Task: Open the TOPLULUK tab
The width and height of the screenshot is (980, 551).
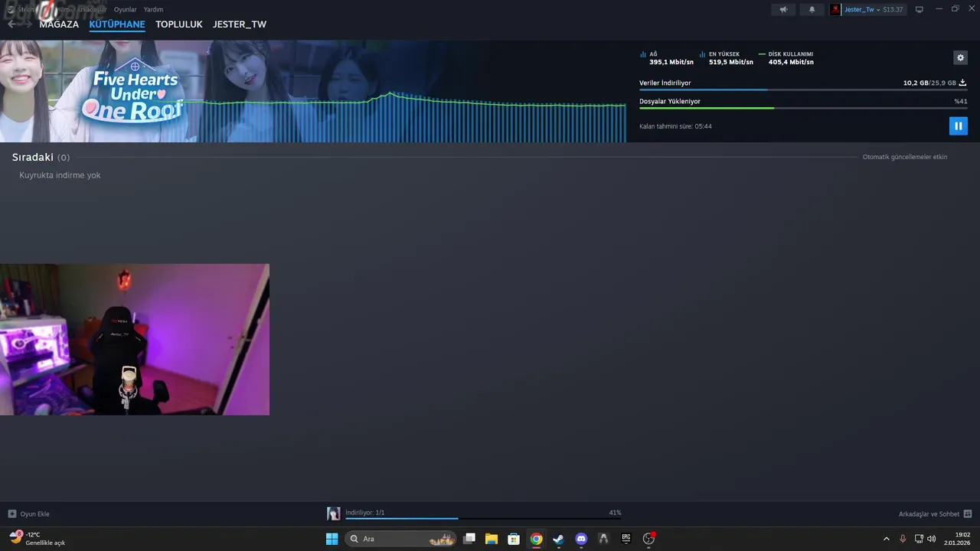Action: pos(179,24)
